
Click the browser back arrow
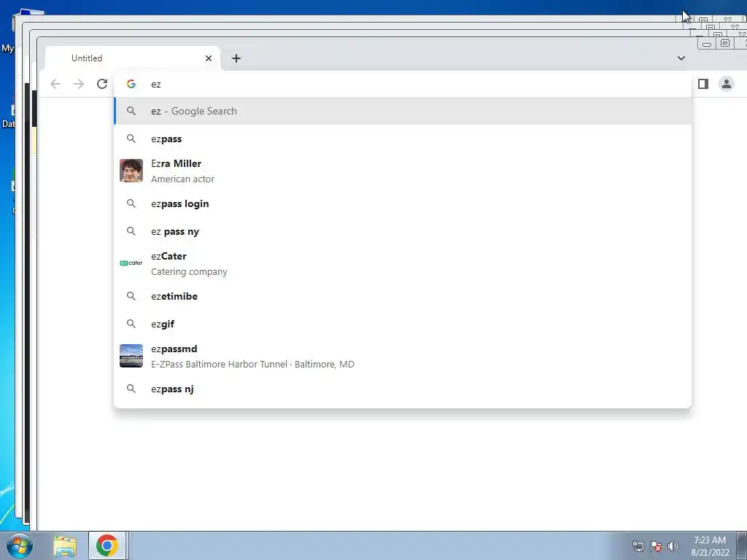(55, 85)
